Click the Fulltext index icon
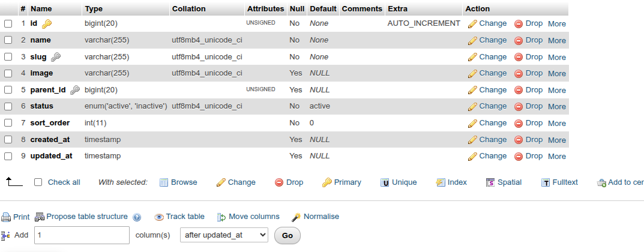Screen dimensions: 644x252 pyautogui.click(x=545, y=182)
